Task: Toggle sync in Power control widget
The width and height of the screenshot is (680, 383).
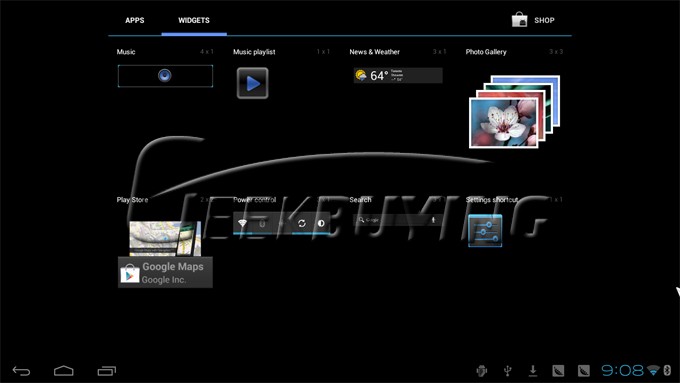Action: (302, 223)
